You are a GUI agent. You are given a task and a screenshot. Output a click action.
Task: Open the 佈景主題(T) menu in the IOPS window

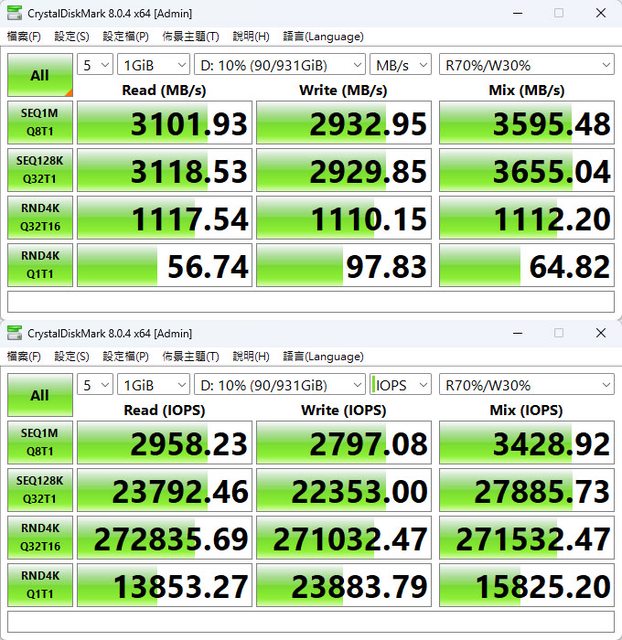[x=191, y=356]
